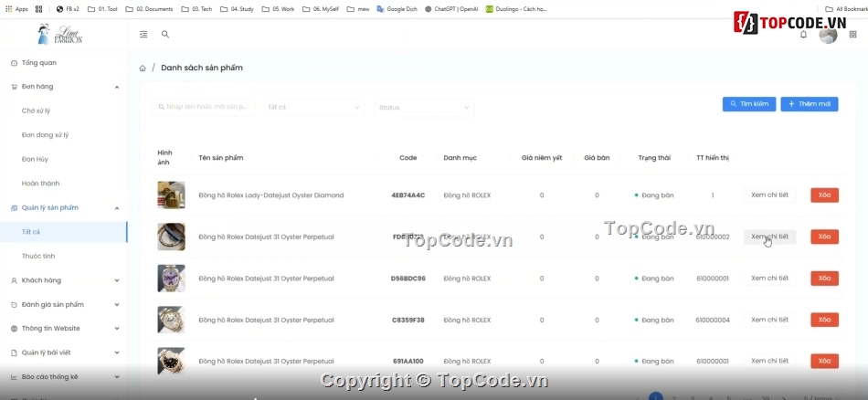Click the Tổng quan dashboard icon
Viewport: 868px width, 400px height.
14,63
